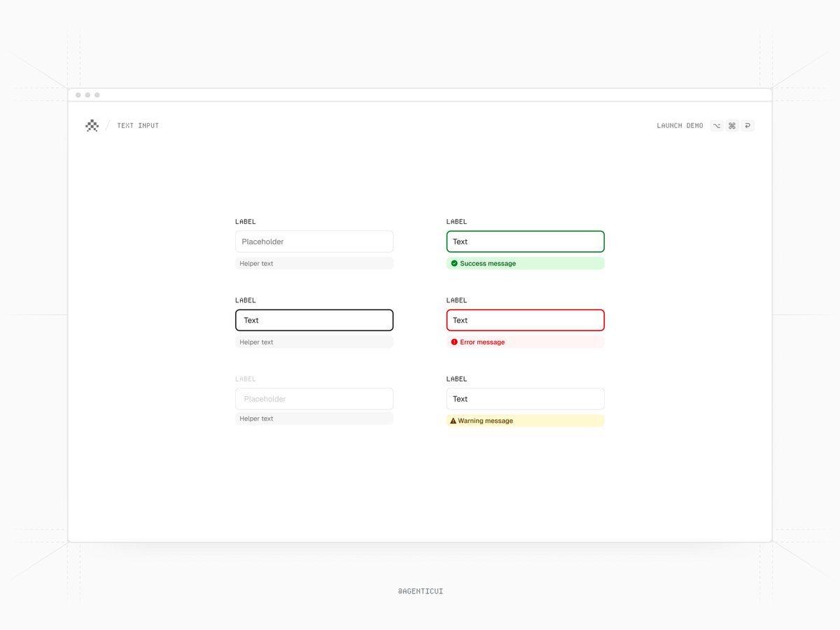This screenshot has width=840, height=630.
Task: Click the green checkmark icon beside Success message
Action: point(454,263)
